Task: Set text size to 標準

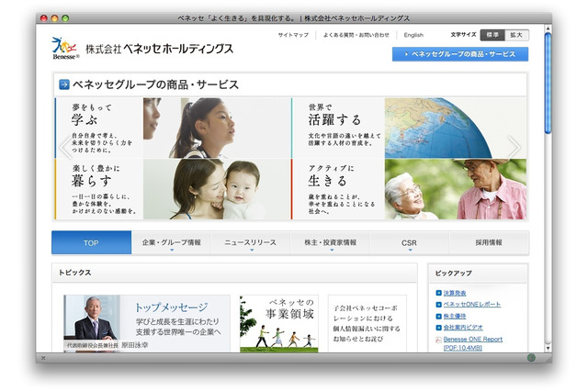Action: coord(492,35)
